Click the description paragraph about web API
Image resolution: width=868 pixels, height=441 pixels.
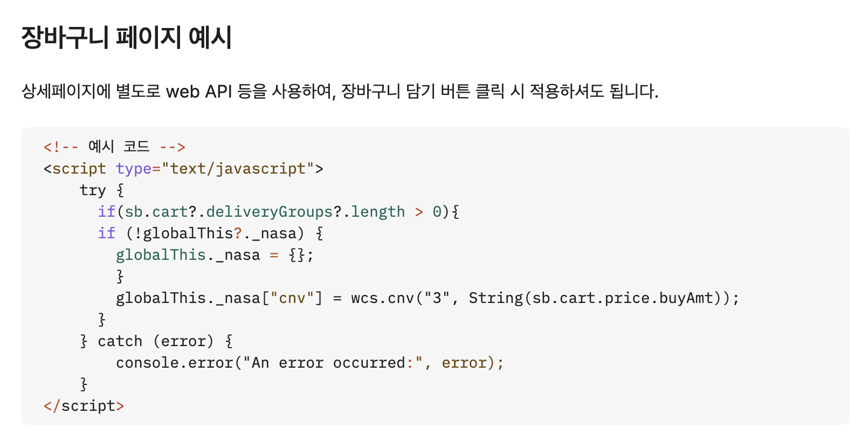(x=340, y=91)
